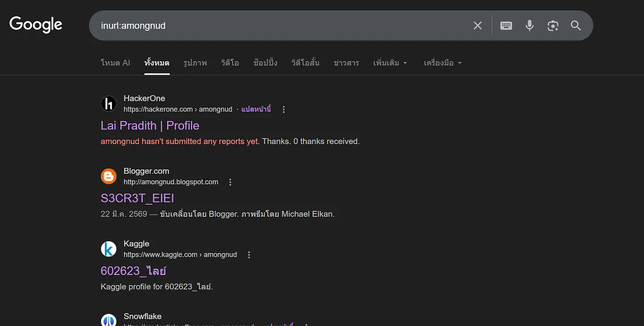Open the 602623_ไลย์ Kaggle result
Viewport: 644px width, 326px height.
(x=133, y=271)
